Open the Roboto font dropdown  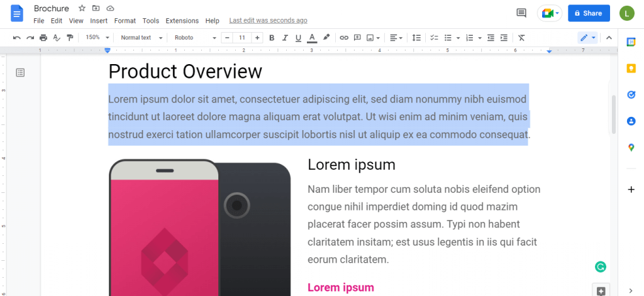[195, 38]
